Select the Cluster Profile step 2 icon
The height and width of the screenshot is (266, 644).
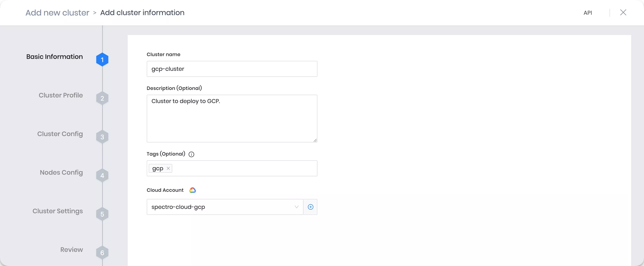click(102, 98)
